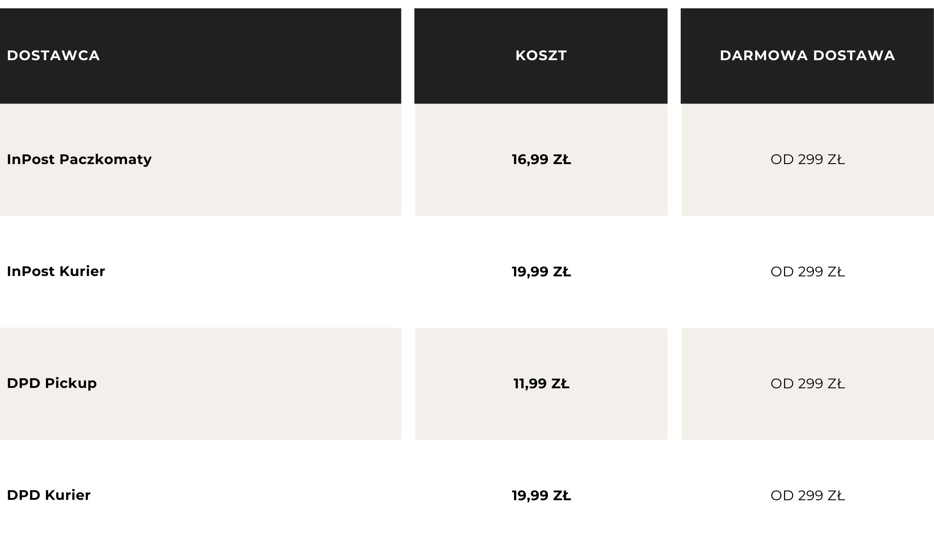Click free delivery threshold for DPD Kurier
This screenshot has height=560, width=934.
coord(807,495)
